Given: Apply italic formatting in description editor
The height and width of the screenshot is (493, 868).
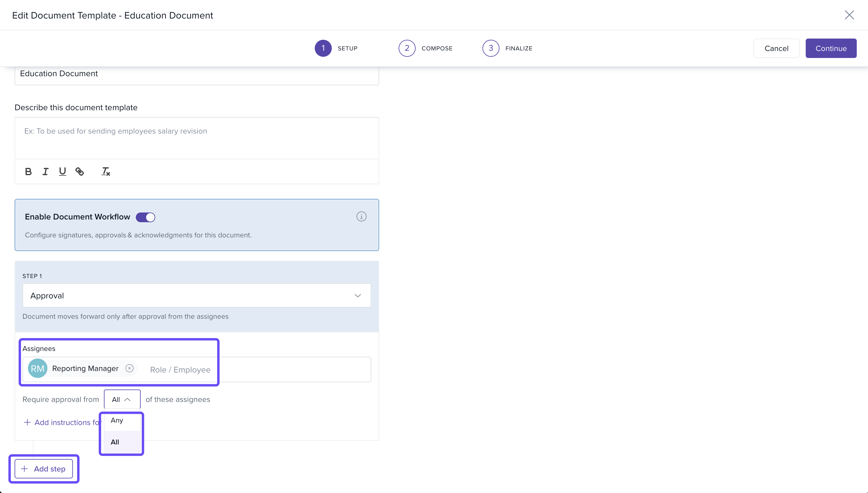Looking at the screenshot, I should tap(45, 172).
